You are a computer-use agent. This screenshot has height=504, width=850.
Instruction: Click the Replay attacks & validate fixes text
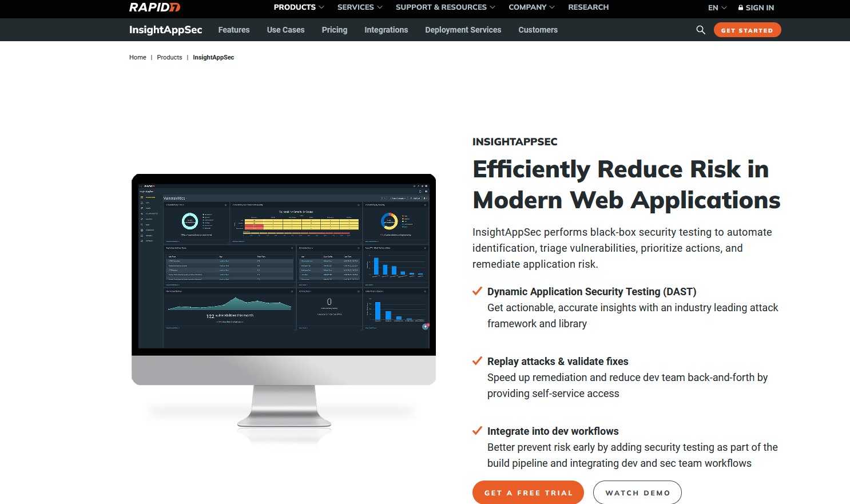pos(558,362)
